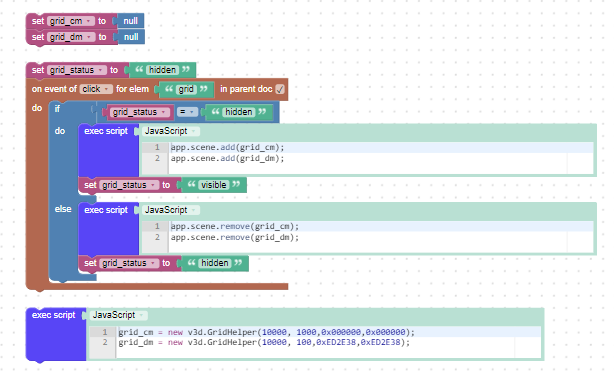Open the click event type dropdown
This screenshot has height=371, width=614.
pos(96,89)
